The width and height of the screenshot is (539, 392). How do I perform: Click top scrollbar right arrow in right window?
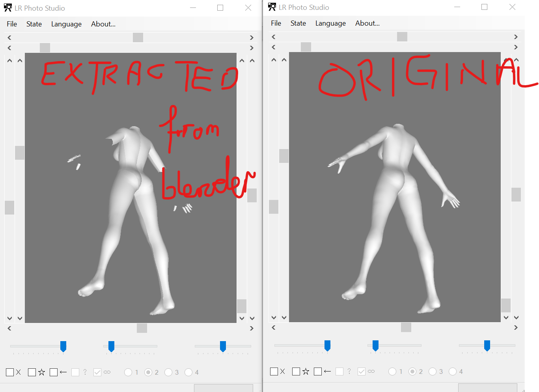[x=516, y=37]
